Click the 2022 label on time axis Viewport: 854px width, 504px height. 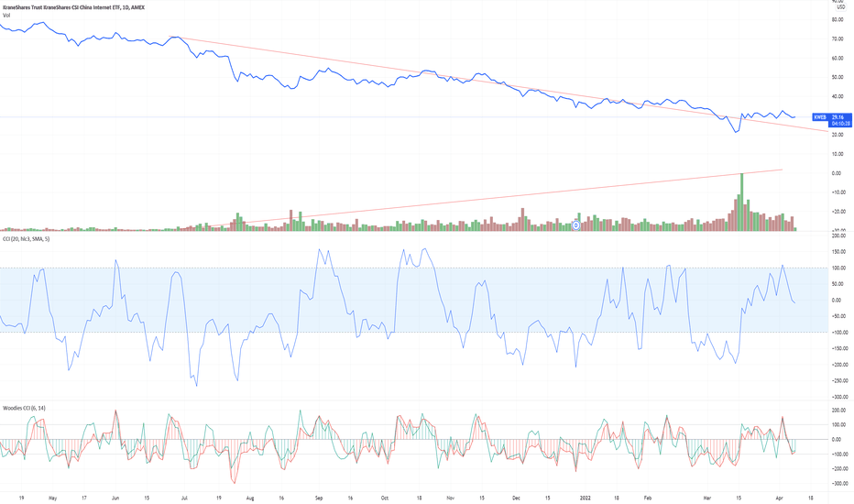586,498
